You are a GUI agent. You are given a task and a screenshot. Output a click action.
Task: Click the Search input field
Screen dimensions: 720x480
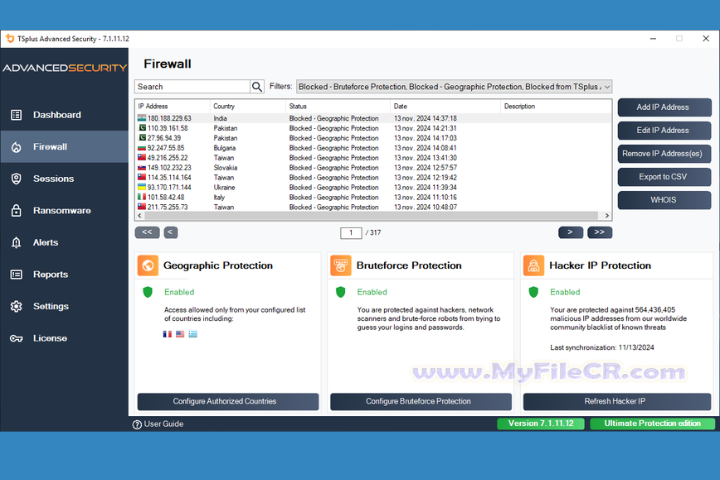192,86
